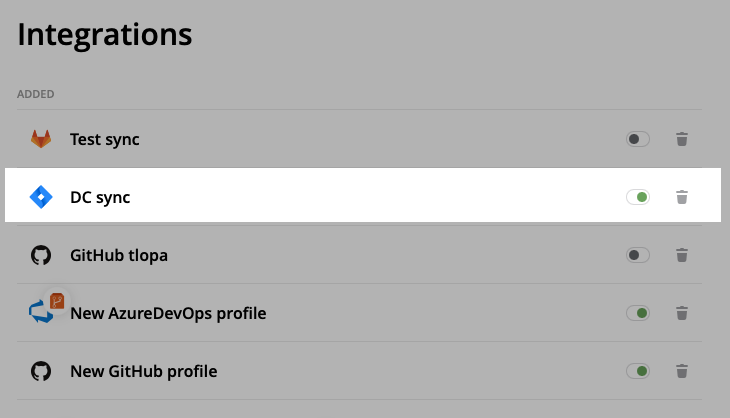This screenshot has height=418, width=730.
Task: Enable the Test sync toggle switch
Action: click(x=638, y=139)
